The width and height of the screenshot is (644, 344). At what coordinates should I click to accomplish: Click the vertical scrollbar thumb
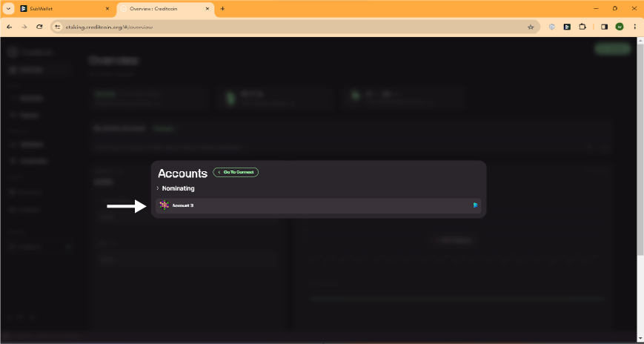(x=640, y=150)
